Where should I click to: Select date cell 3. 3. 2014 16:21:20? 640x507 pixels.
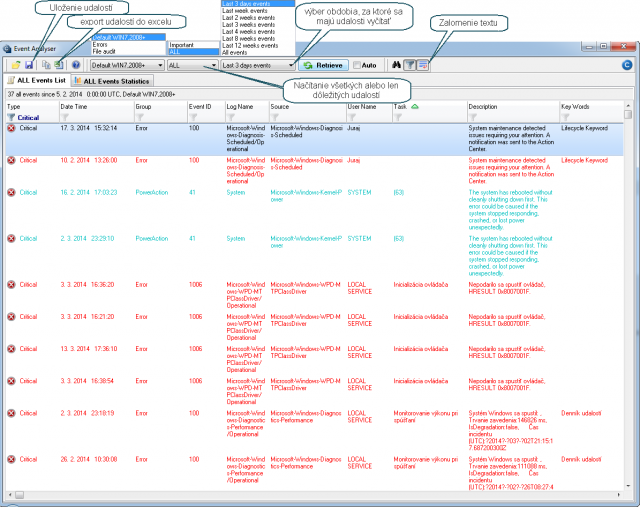coord(87,317)
